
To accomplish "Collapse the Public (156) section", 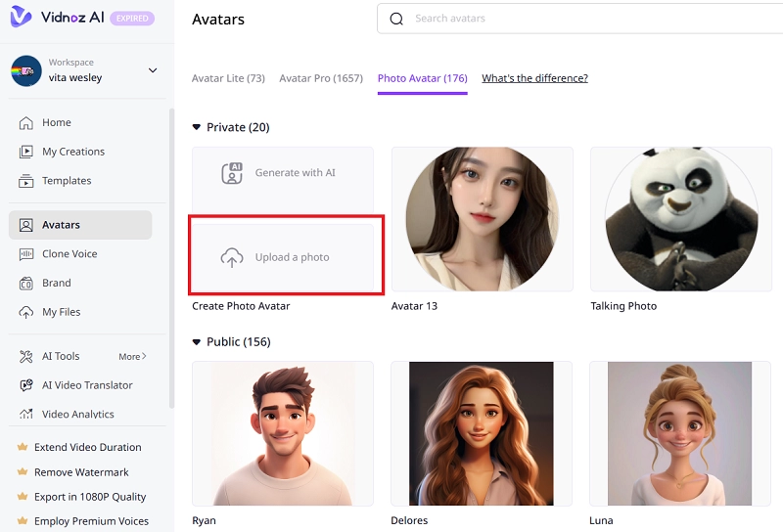I will [x=197, y=342].
